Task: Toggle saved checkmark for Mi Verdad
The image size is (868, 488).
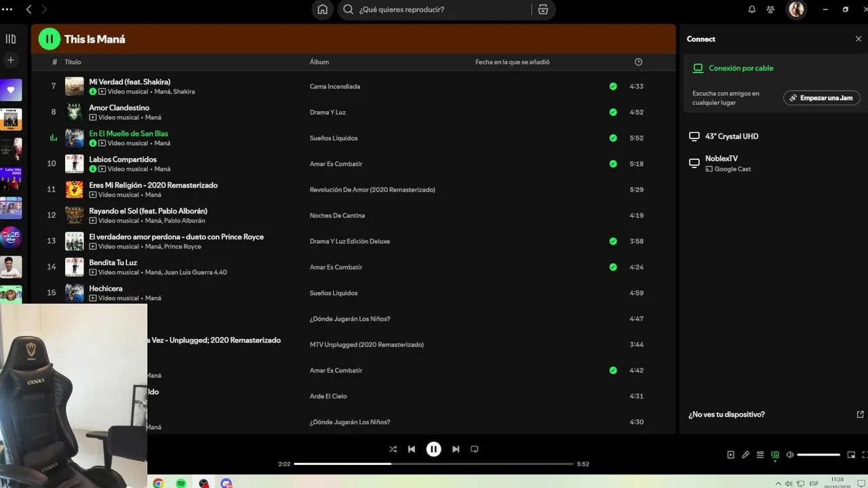Action: (613, 87)
